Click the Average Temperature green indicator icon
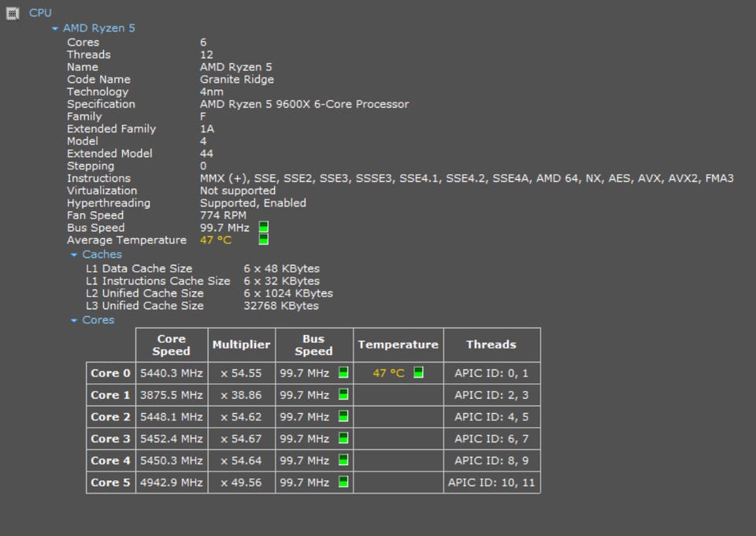Image resolution: width=756 pixels, height=536 pixels. [x=263, y=240]
